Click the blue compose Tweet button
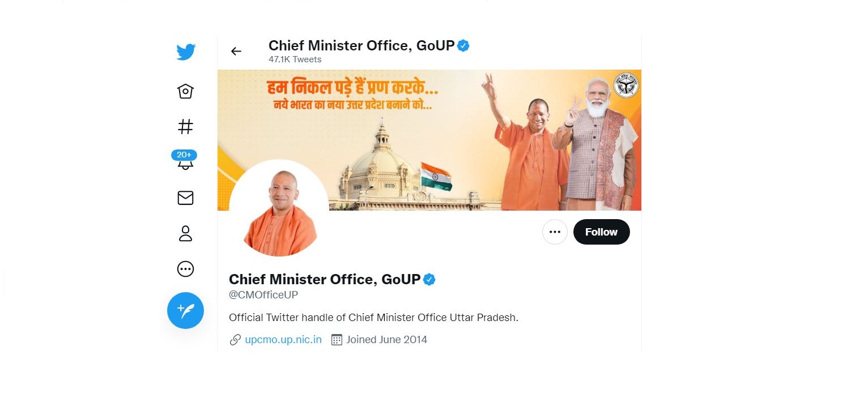The width and height of the screenshot is (868, 402). tap(185, 310)
